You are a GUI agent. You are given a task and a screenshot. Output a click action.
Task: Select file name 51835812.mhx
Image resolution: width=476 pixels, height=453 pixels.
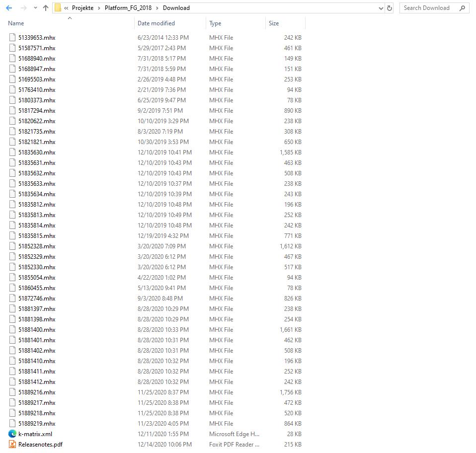[37, 205]
